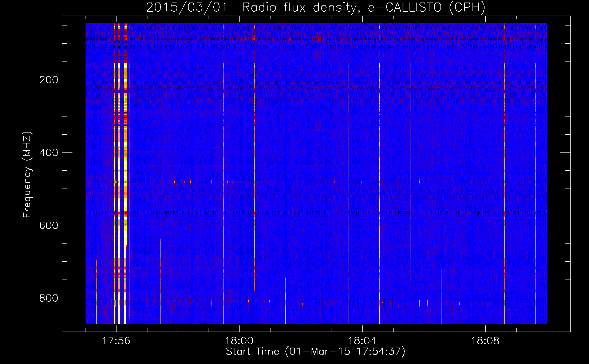Viewport: 589px width, 364px height.
Task: Click the 600 frequency tick label
Action: pyautogui.click(x=49, y=225)
